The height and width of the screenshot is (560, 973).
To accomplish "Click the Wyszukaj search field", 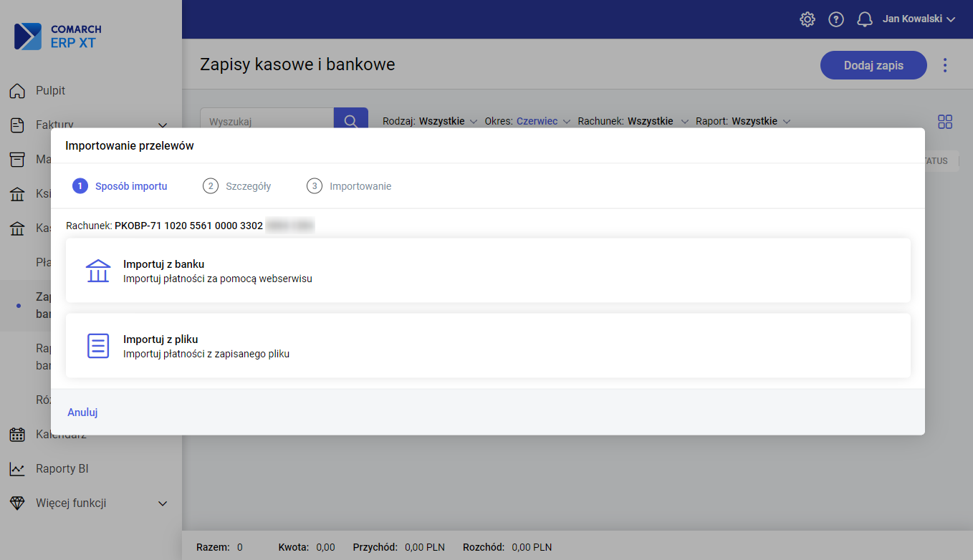I will coord(267,121).
